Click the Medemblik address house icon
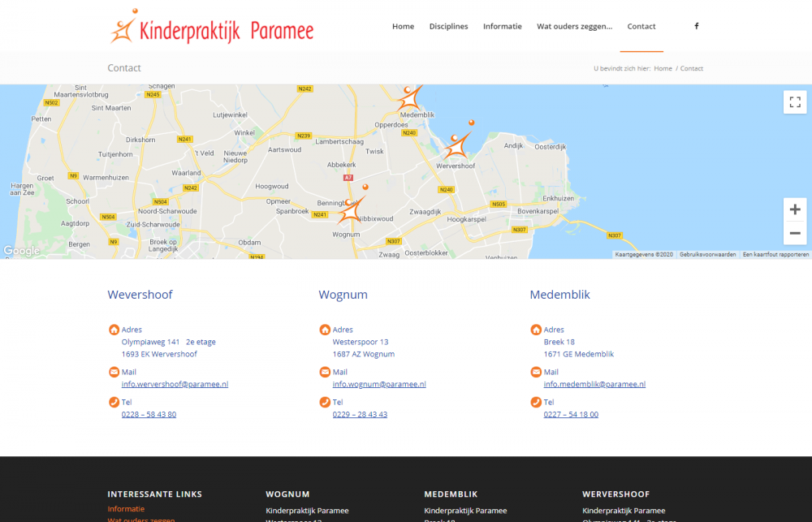 tap(536, 330)
